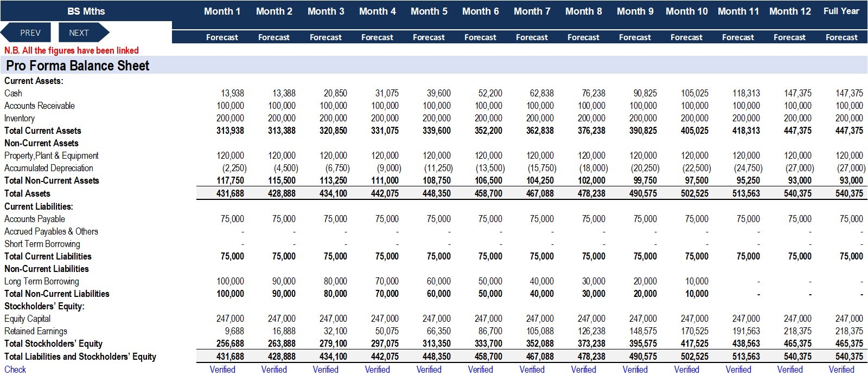
Task: Click Month 2 Cash value 13,388
Action: click(x=284, y=93)
